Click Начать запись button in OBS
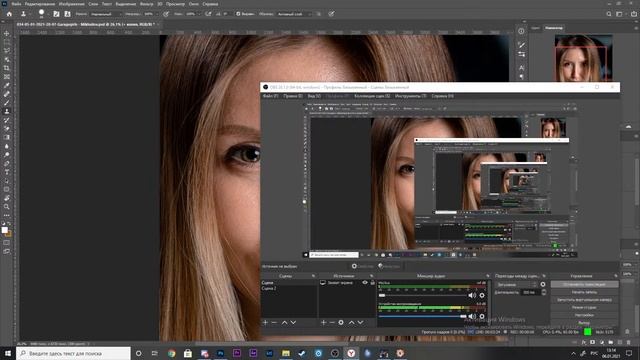 click(584, 292)
